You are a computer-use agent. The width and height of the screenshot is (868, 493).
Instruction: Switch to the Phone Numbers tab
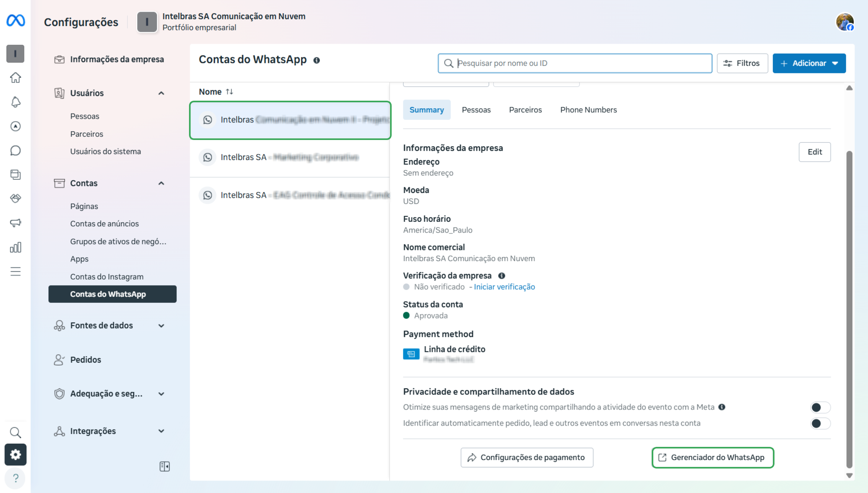[588, 110]
